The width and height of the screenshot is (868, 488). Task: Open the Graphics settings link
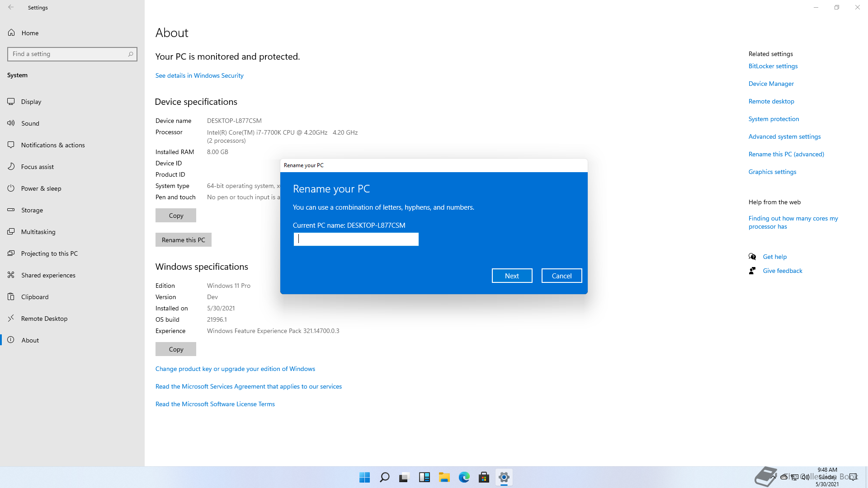[773, 172]
